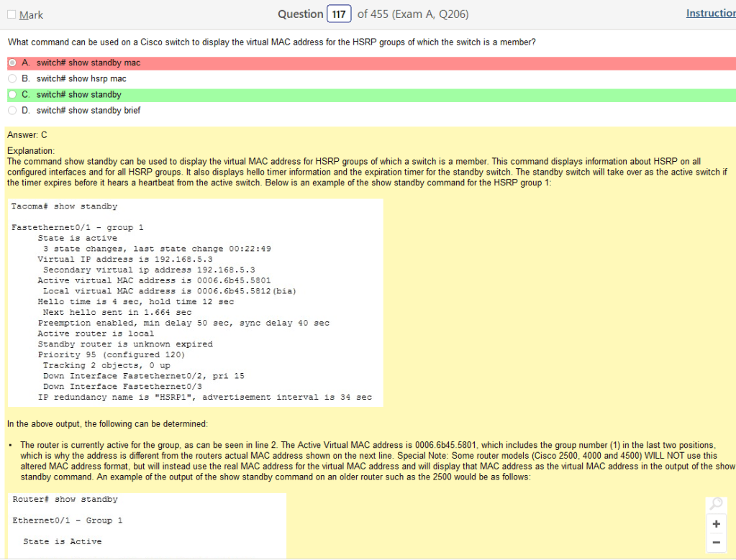Screen dimensions: 736x560
Task: Pick radio option D show standby brief
Action: (x=12, y=111)
